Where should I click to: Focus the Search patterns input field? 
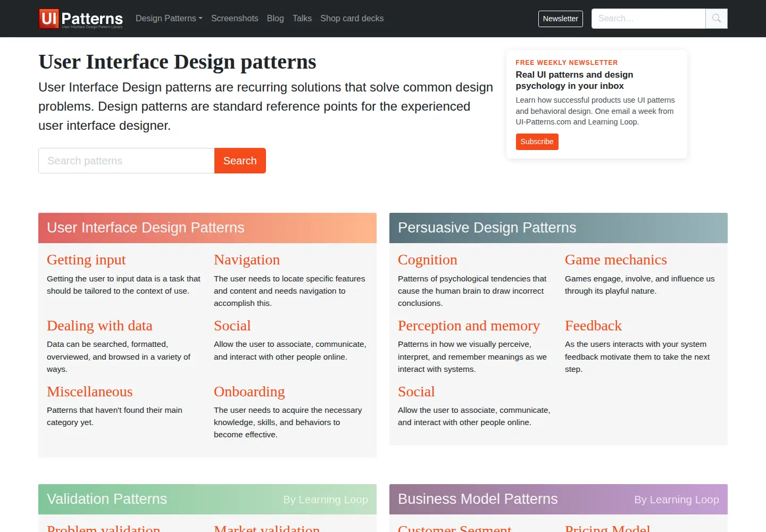126,161
